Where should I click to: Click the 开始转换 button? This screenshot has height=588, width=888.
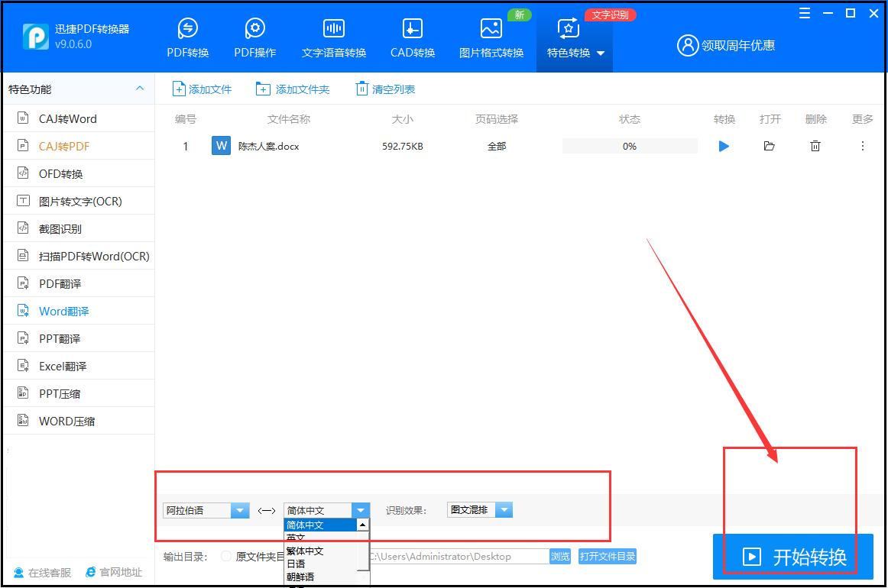click(x=791, y=557)
